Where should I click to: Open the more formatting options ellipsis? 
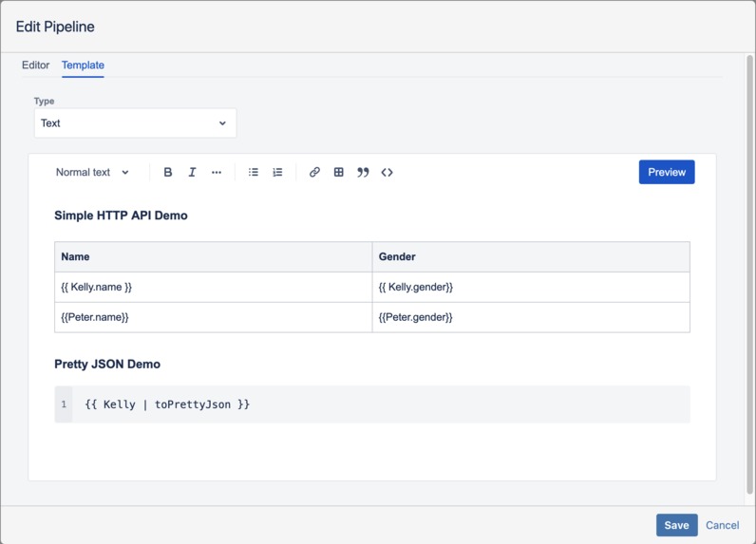217,172
